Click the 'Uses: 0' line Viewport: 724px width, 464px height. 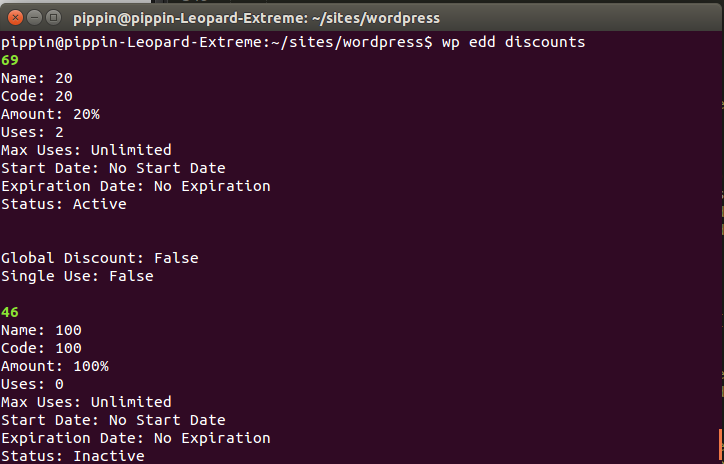point(32,384)
